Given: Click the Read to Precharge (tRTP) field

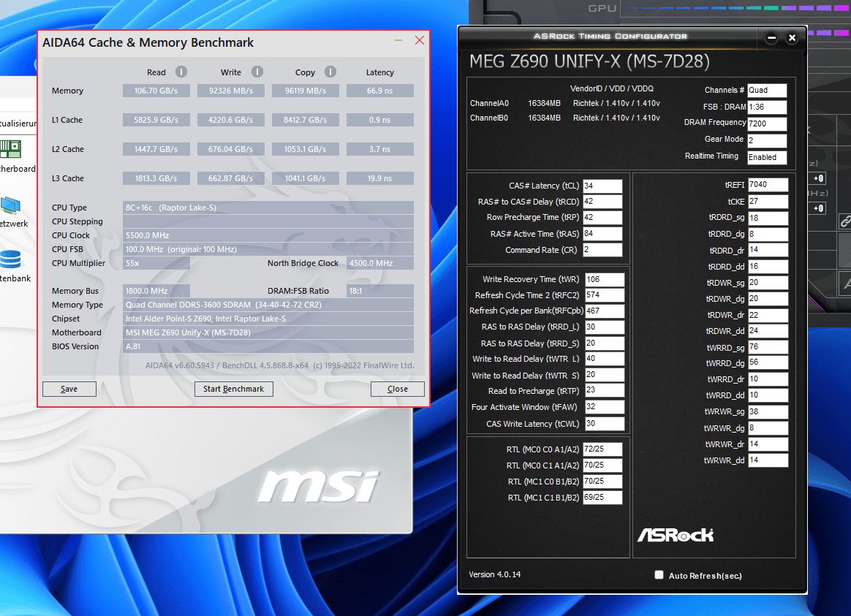Looking at the screenshot, I should point(605,390).
